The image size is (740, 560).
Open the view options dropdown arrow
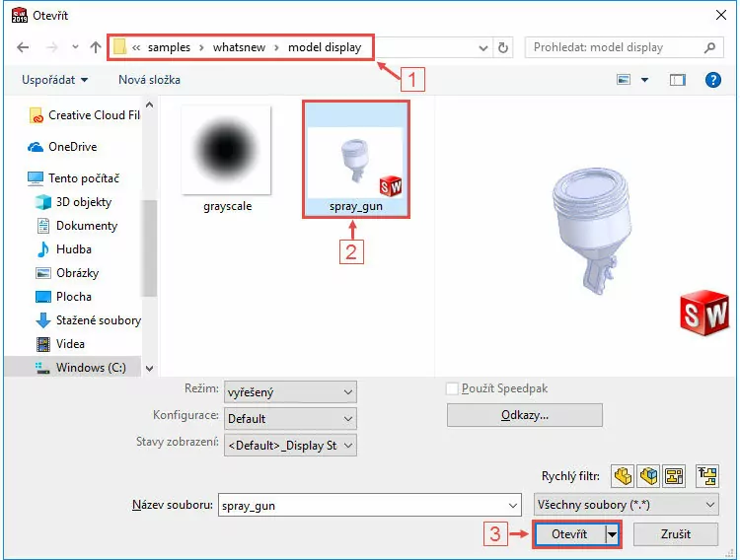click(x=644, y=80)
